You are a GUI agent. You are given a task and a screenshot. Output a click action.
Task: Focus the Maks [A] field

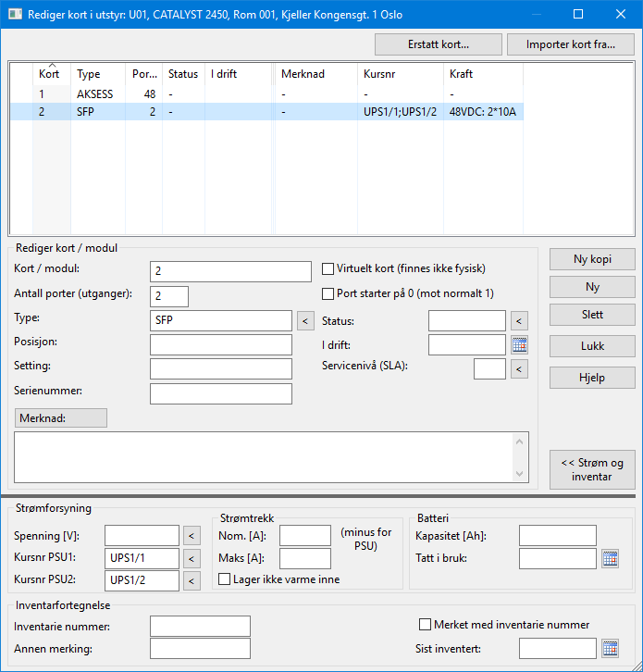[305, 558]
